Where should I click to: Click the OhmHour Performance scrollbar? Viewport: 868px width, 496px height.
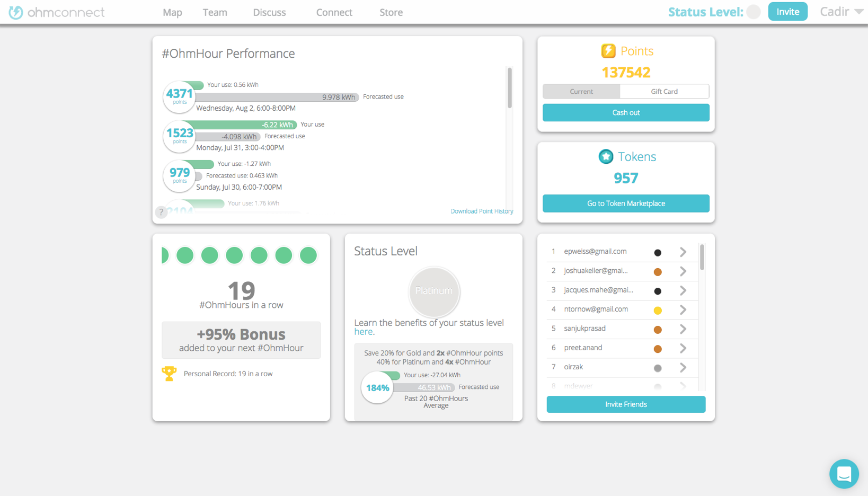(509, 87)
